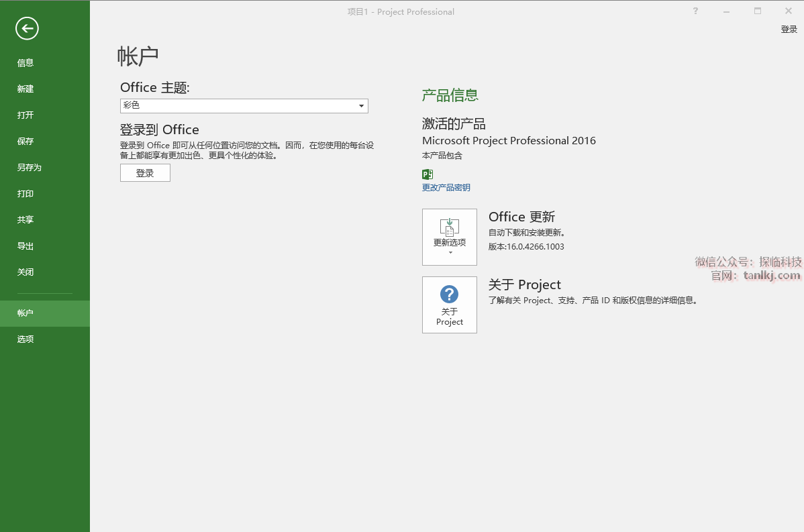Choose 打开 from the backstage menu
The image size is (804, 532).
tap(26, 115)
